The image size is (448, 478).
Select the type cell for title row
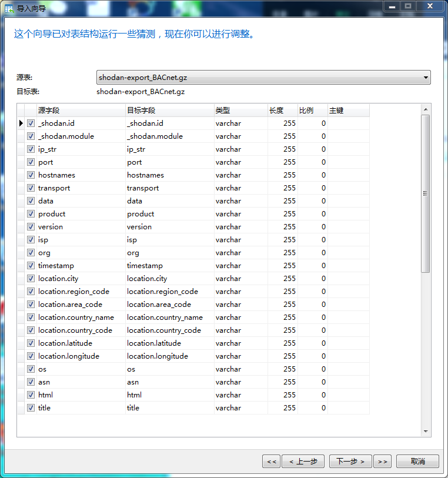tap(241, 408)
